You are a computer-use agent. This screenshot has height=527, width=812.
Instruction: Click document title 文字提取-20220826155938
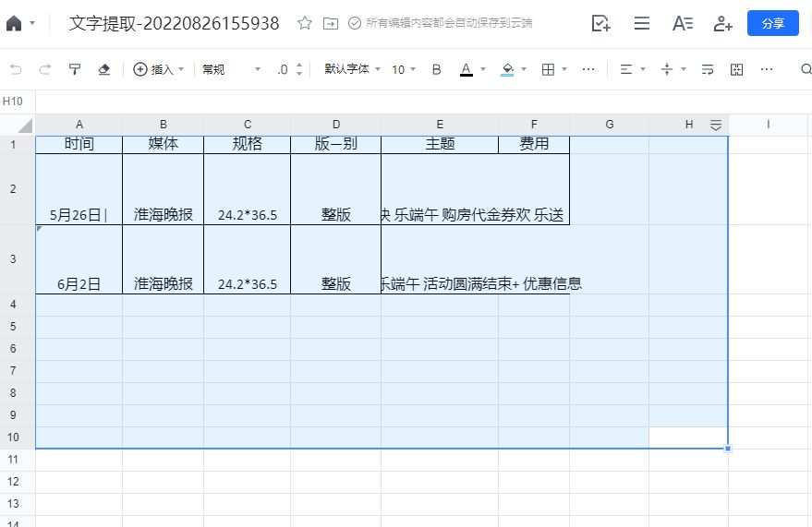[x=174, y=23]
